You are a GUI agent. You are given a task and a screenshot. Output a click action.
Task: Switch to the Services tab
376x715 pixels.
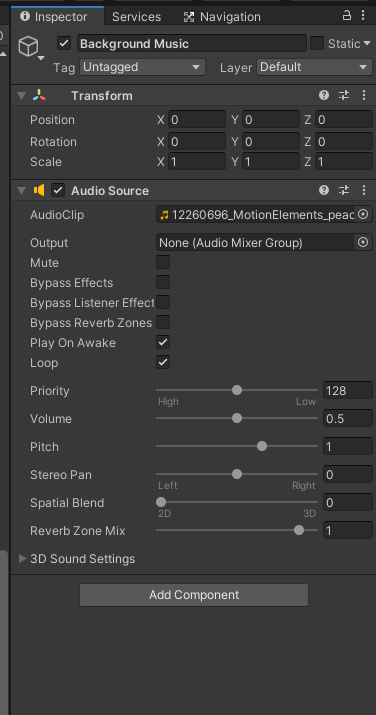click(136, 17)
